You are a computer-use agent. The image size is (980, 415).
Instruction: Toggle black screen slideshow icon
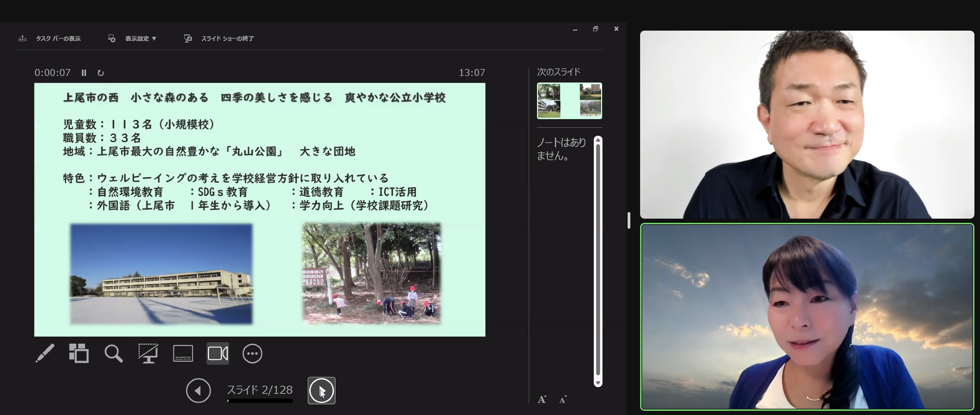148,353
